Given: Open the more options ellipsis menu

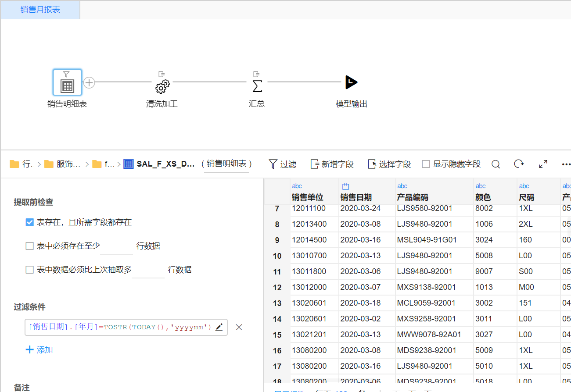Looking at the screenshot, I should point(566,164).
